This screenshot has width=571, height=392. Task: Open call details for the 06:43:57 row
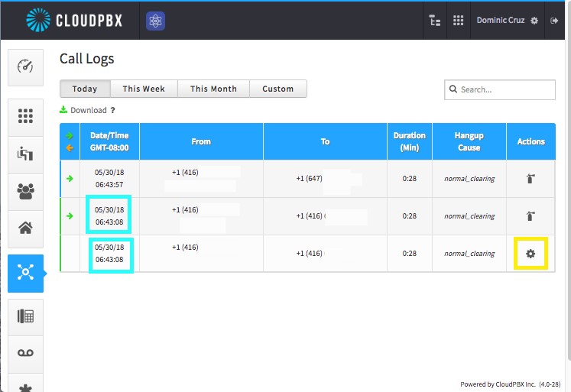tap(530, 179)
